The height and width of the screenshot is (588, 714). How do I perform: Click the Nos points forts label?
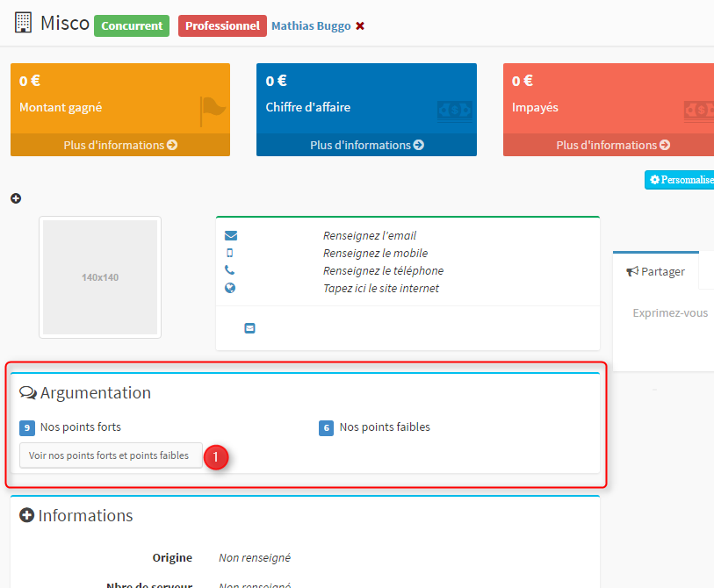tap(81, 427)
